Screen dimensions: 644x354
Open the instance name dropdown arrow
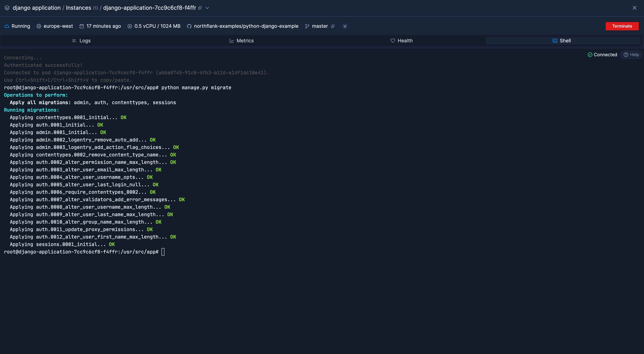[x=207, y=8]
